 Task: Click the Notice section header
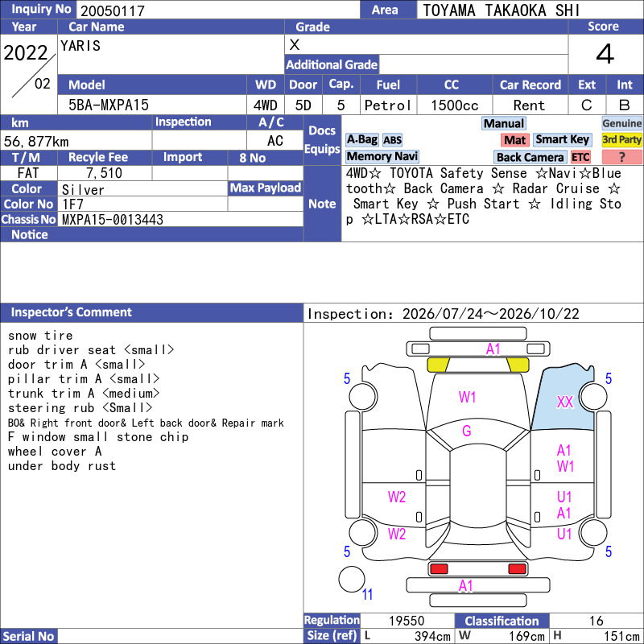[x=30, y=234]
